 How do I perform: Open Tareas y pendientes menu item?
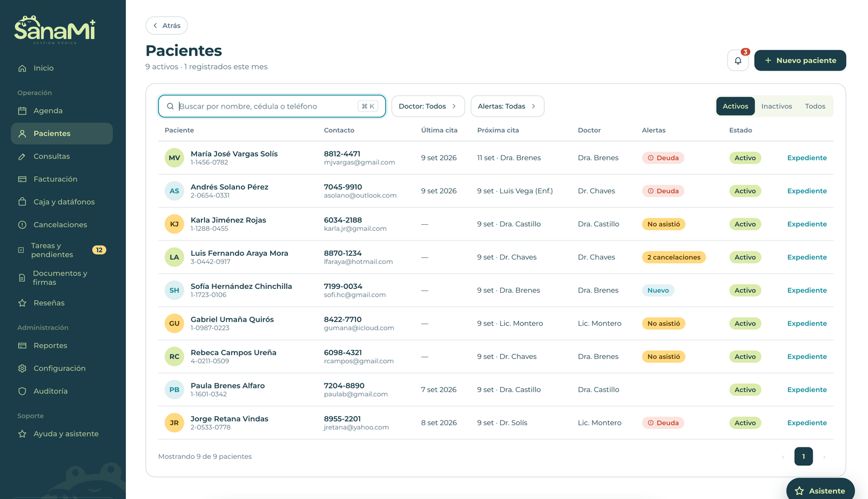pyautogui.click(x=62, y=250)
